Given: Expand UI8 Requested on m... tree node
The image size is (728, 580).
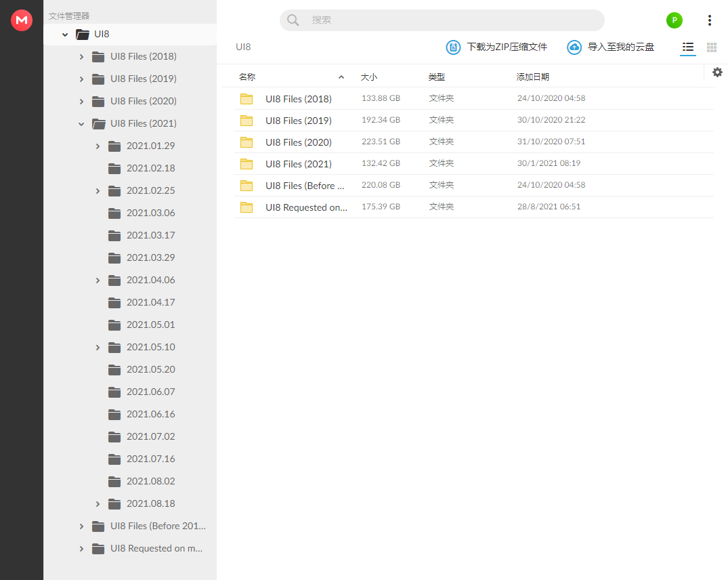Looking at the screenshot, I should (x=81, y=548).
